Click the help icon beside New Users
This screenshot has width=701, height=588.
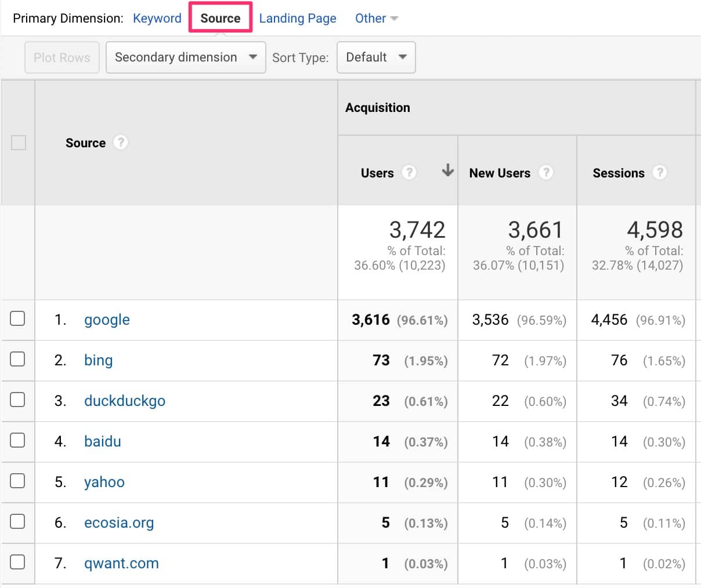pos(545,173)
